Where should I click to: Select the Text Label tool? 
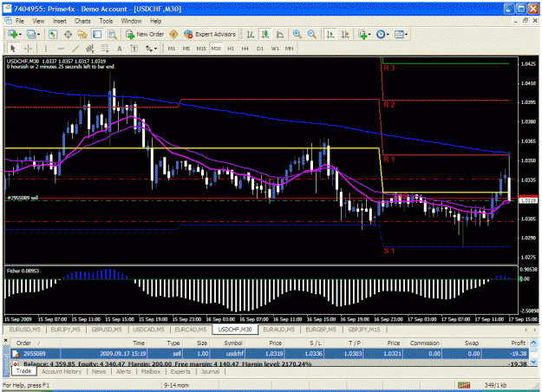134,49
